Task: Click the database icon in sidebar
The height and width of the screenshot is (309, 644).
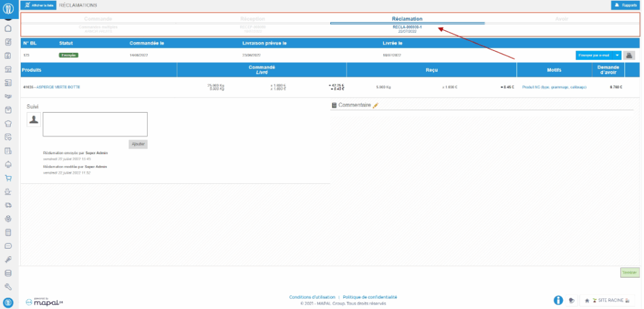Action: tap(8, 273)
